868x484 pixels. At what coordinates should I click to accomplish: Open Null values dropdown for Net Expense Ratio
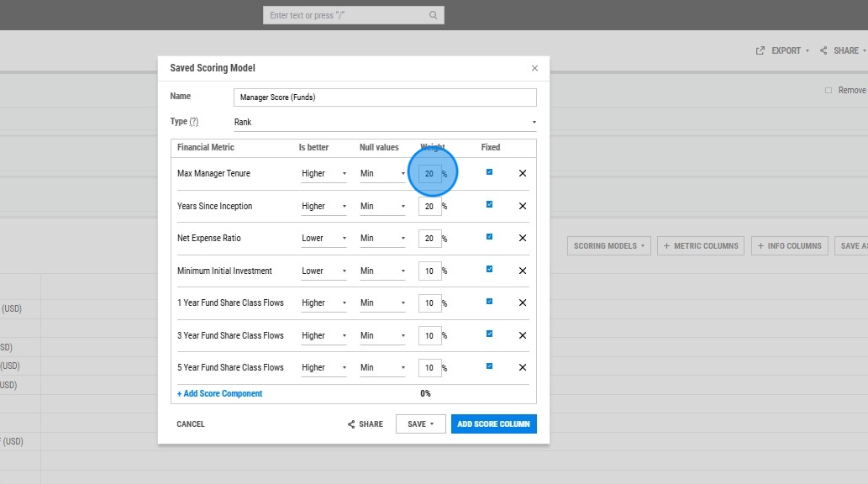point(382,238)
